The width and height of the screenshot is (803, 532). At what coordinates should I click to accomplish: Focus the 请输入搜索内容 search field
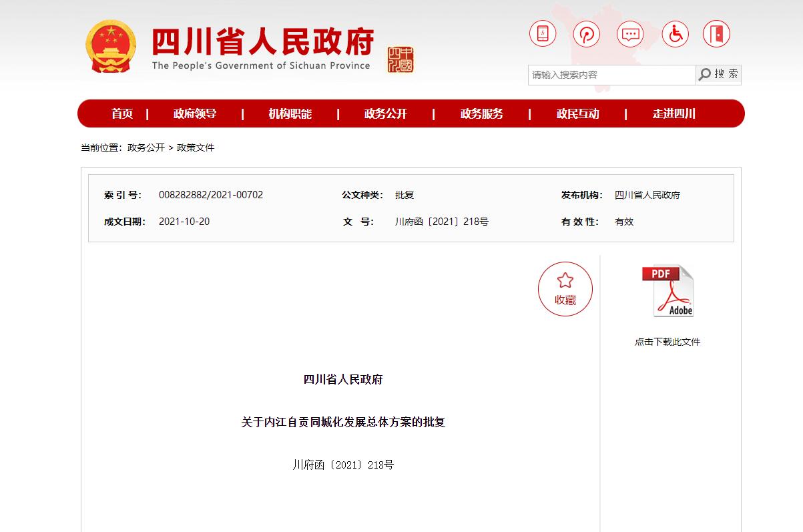(611, 75)
